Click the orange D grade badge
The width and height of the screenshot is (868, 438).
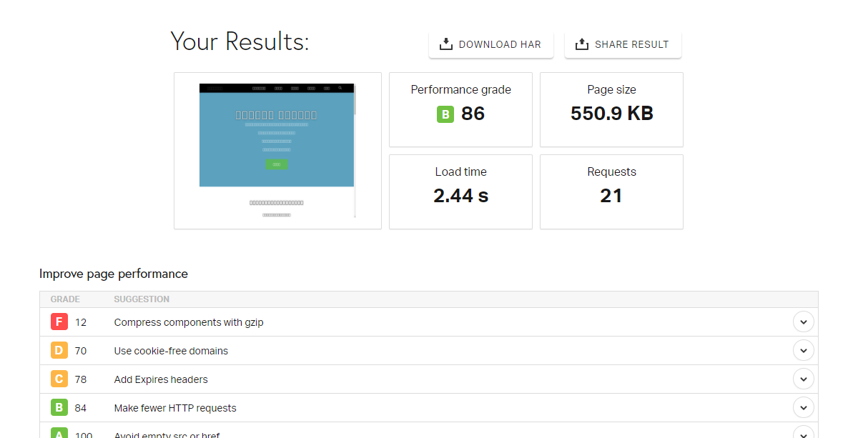(59, 351)
